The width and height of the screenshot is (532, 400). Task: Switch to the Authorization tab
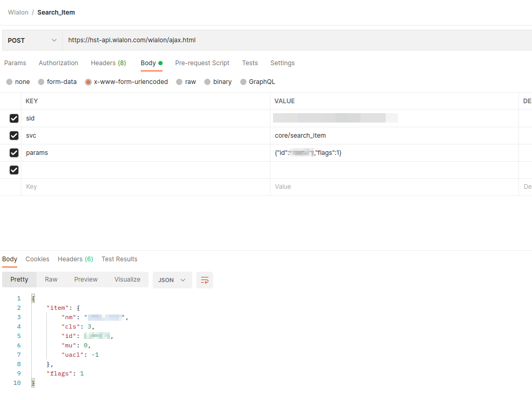(x=58, y=63)
